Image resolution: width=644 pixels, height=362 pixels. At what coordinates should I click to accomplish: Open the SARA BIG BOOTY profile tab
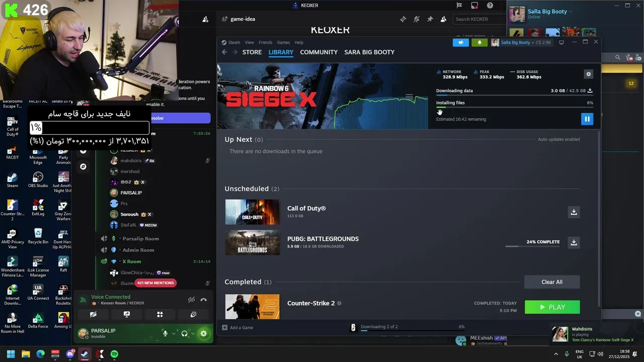[x=369, y=52]
